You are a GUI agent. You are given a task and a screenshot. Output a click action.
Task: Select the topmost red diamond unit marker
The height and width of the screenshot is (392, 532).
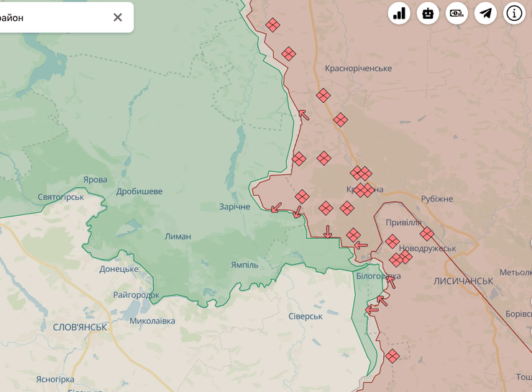coord(272,25)
